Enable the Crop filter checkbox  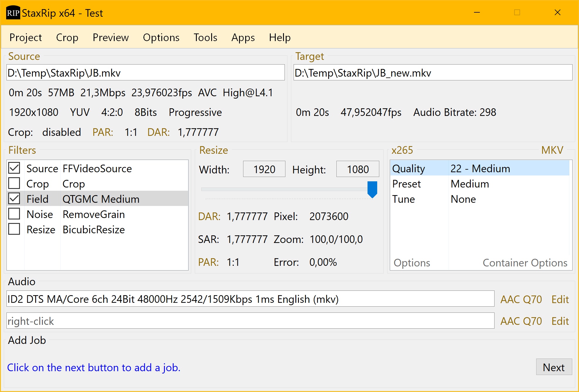[x=14, y=183]
